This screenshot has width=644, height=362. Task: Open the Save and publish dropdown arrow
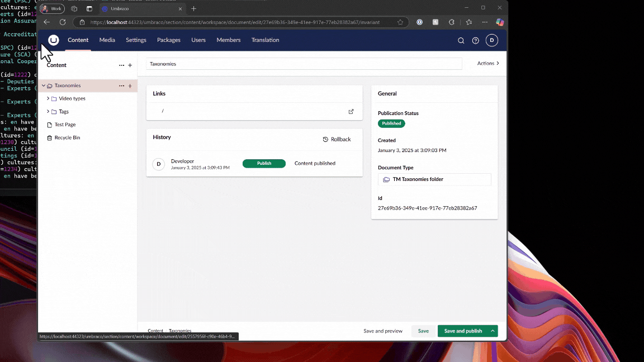(493, 331)
